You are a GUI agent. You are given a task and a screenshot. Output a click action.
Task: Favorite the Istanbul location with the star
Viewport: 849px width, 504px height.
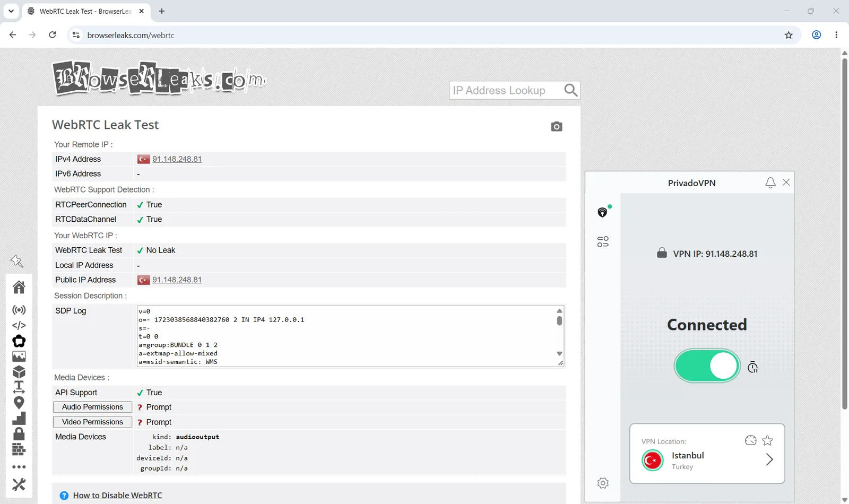767,440
